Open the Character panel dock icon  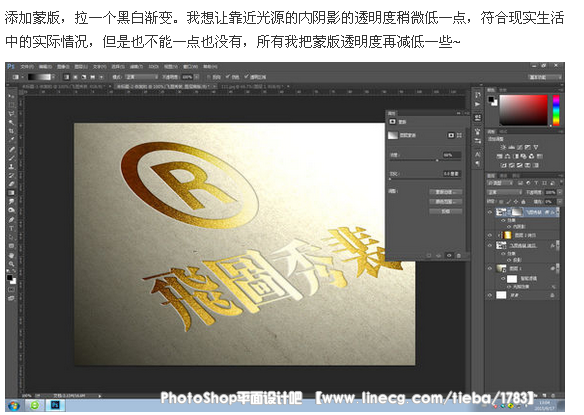coord(477,154)
